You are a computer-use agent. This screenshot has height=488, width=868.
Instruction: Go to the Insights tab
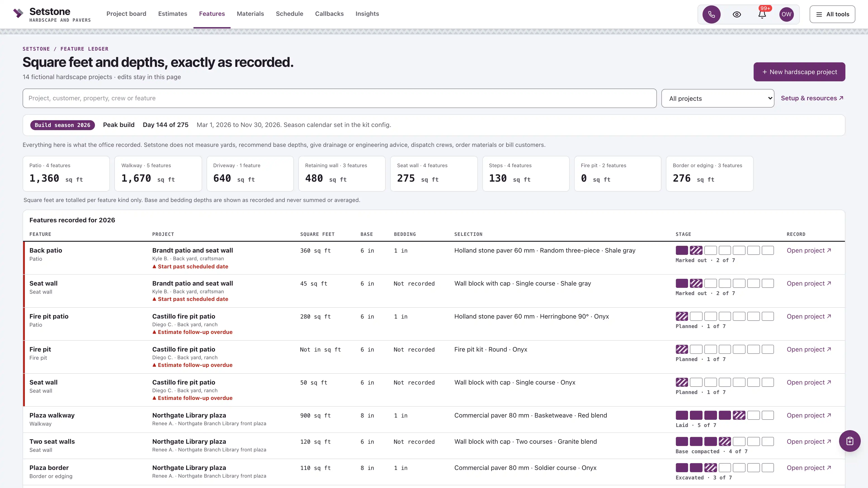pyautogui.click(x=367, y=14)
